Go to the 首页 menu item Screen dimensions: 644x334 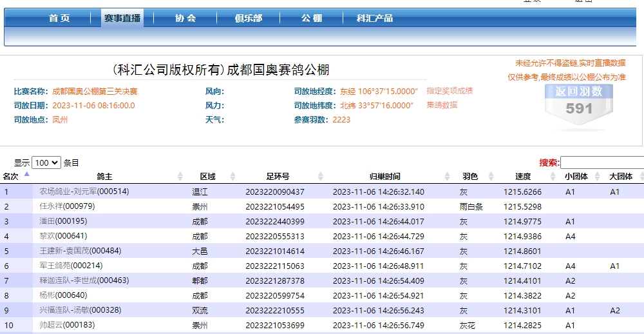click(59, 18)
